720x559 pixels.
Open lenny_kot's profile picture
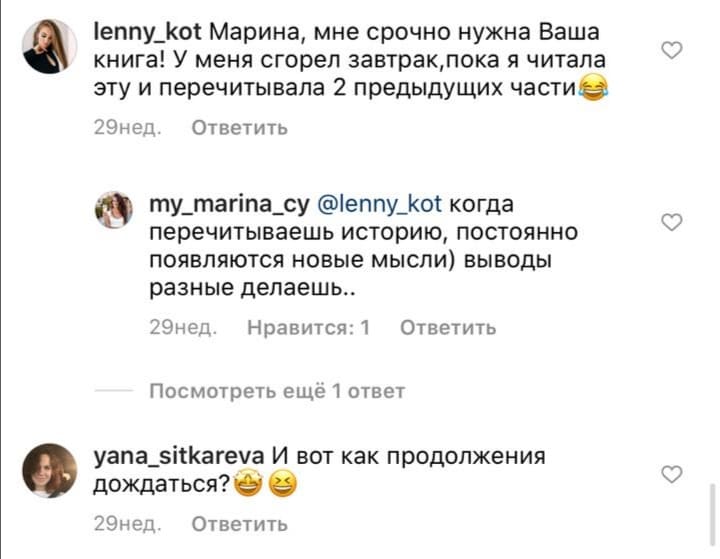click(48, 46)
